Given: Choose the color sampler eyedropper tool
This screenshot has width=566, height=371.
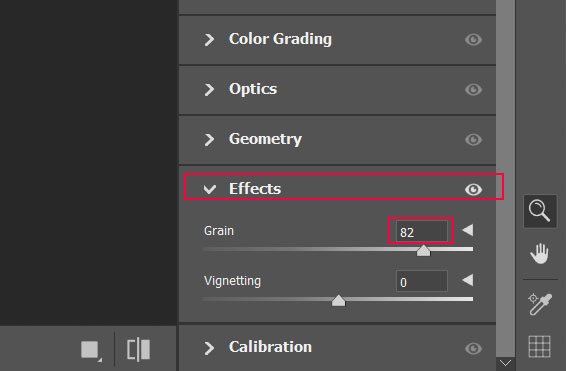Looking at the screenshot, I should [540, 304].
